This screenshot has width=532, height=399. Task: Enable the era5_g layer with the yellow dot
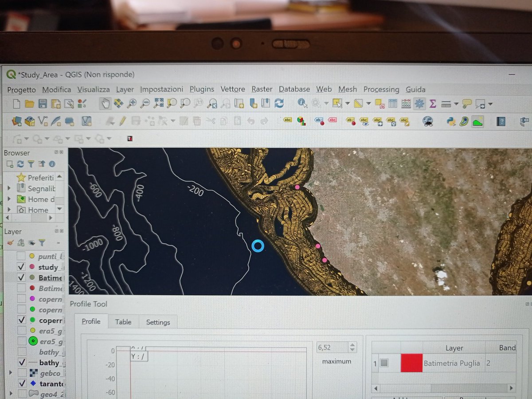[21, 330]
